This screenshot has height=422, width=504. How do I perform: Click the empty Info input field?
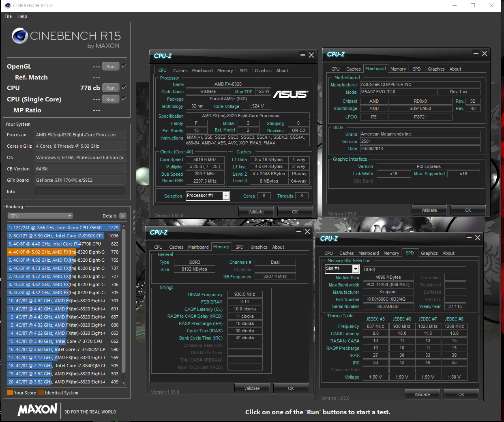coord(80,192)
